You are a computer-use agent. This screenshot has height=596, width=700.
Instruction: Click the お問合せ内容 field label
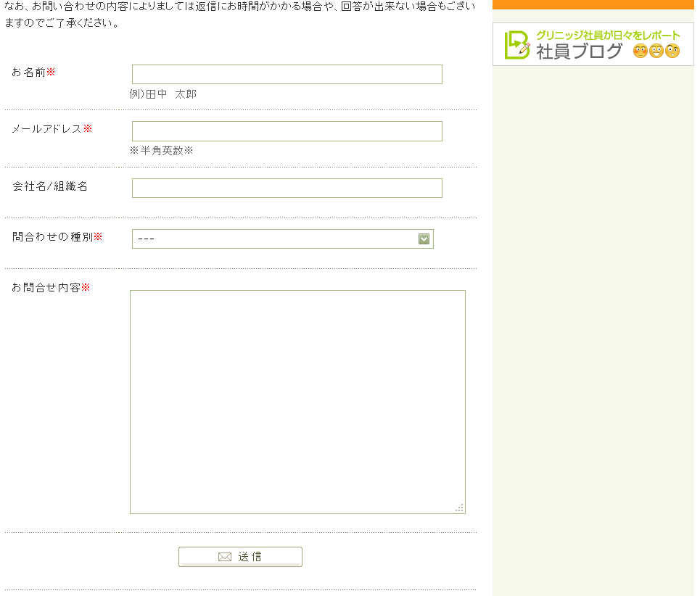pos(46,288)
